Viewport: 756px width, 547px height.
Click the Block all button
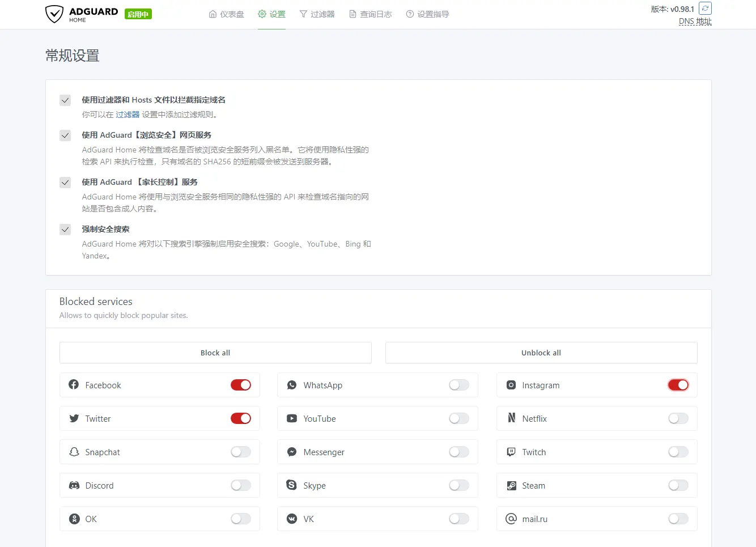click(x=215, y=353)
